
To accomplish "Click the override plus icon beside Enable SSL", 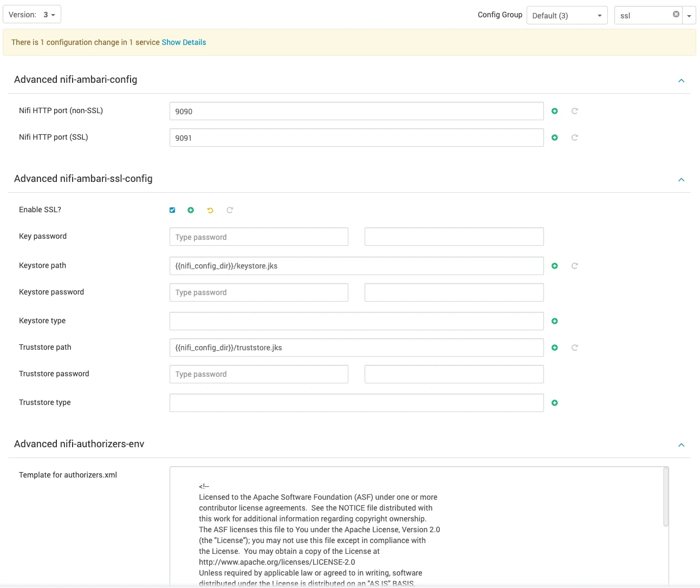I will pos(191,210).
